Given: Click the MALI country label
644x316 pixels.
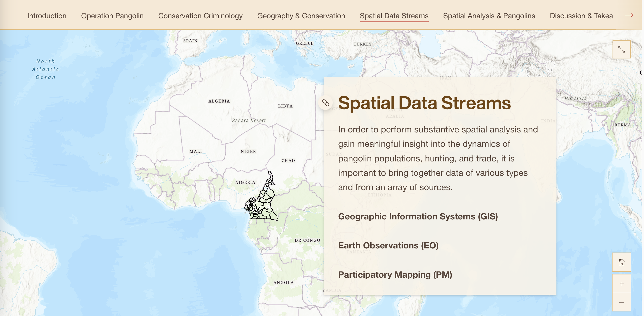Looking at the screenshot, I should pos(196,151).
